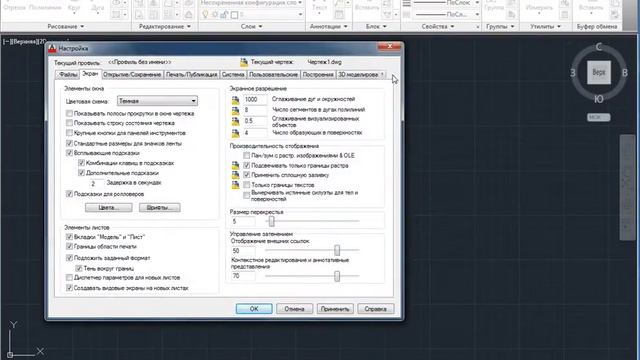Image resolution: width=640 pixels, height=360 pixels.
Task: Expand the 'Группы' ribbon panel
Action: click(x=500, y=27)
